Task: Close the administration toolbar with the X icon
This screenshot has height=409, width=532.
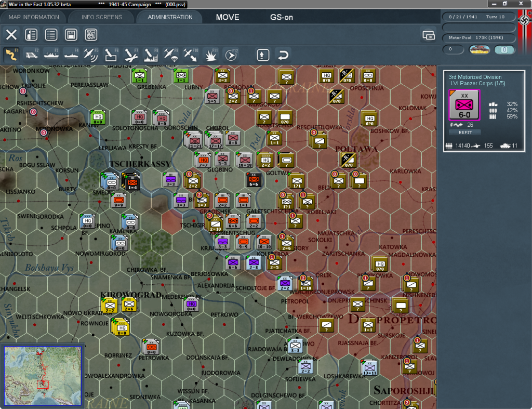Action: coord(11,35)
